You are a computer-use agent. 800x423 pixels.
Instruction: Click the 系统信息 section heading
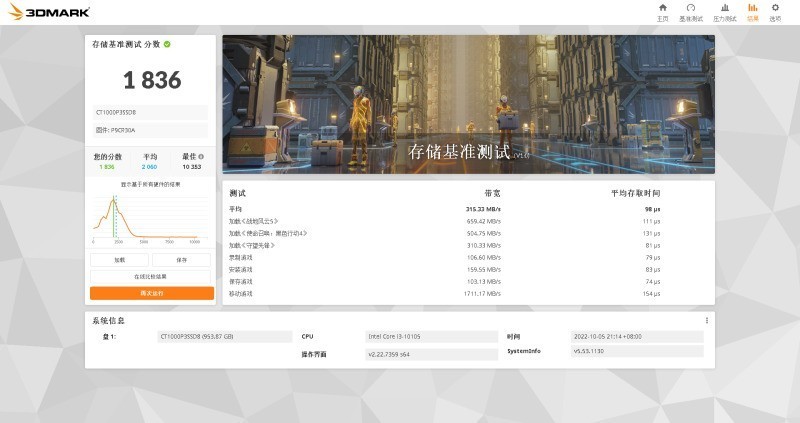coord(108,320)
